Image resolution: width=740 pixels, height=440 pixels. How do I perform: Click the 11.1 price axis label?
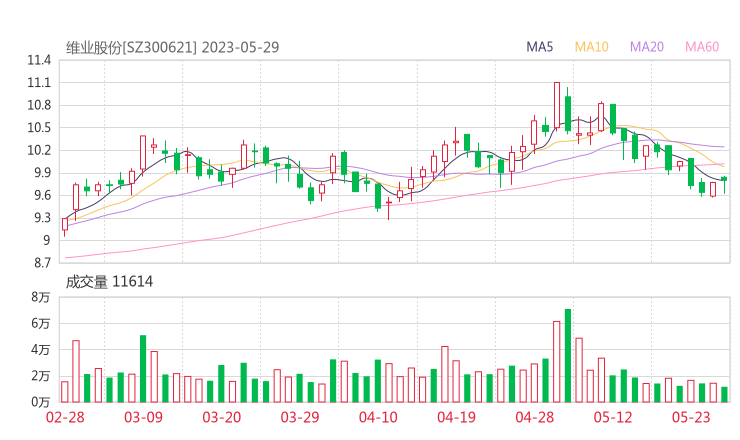point(39,83)
